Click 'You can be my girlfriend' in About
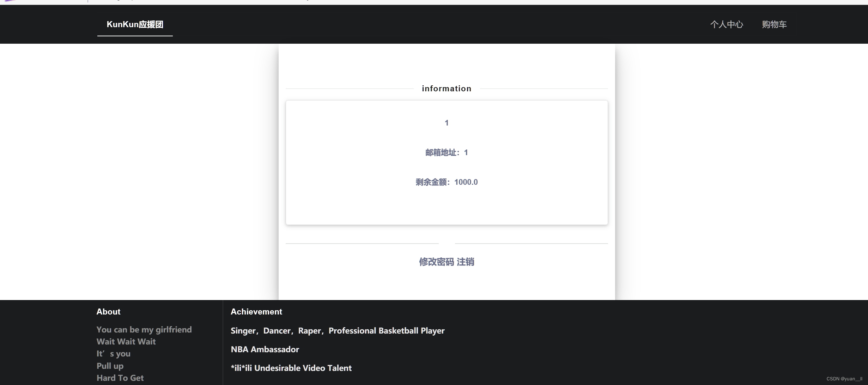The width and height of the screenshot is (868, 385). [x=144, y=329]
